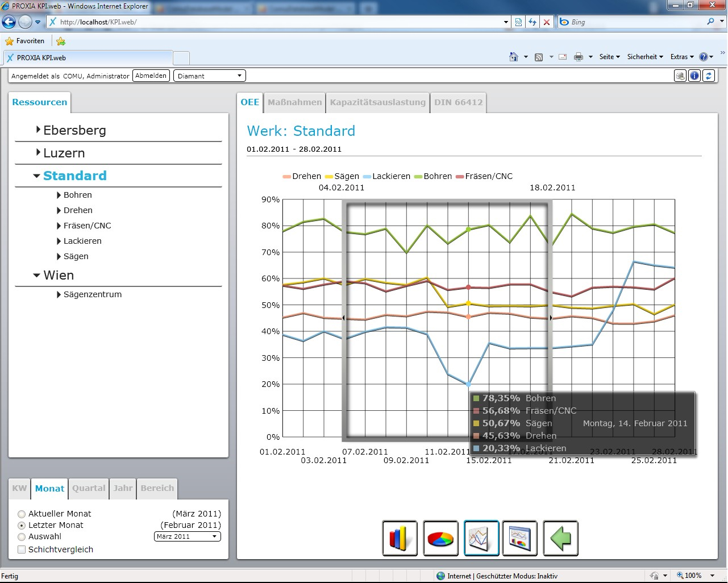The height and width of the screenshot is (583, 728).
Task: Enable the Schichtvergleich checkbox
Action: point(22,549)
